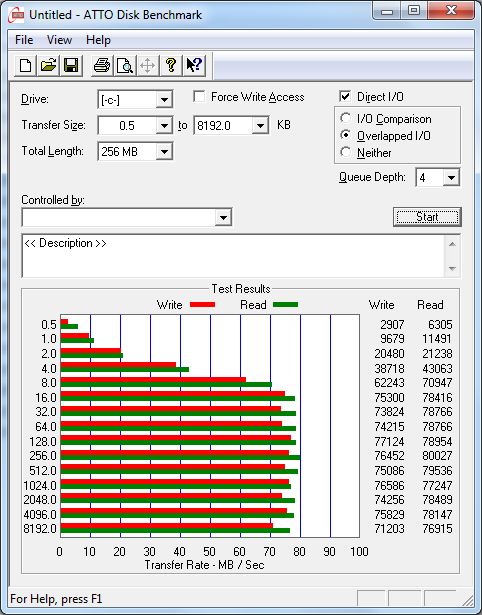Viewport: 482px width, 615px height.
Task: Click the 1024.0 transfer size row label
Action: coord(40,486)
